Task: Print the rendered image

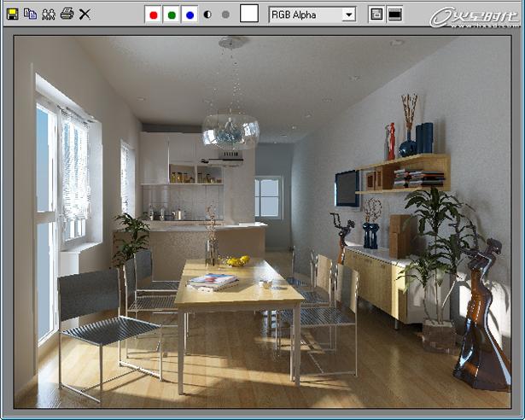Action: [x=67, y=14]
